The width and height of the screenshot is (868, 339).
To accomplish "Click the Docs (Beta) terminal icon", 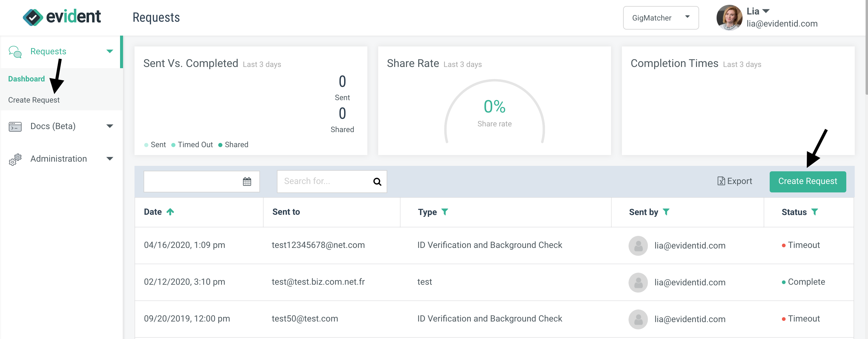I will pos(15,127).
